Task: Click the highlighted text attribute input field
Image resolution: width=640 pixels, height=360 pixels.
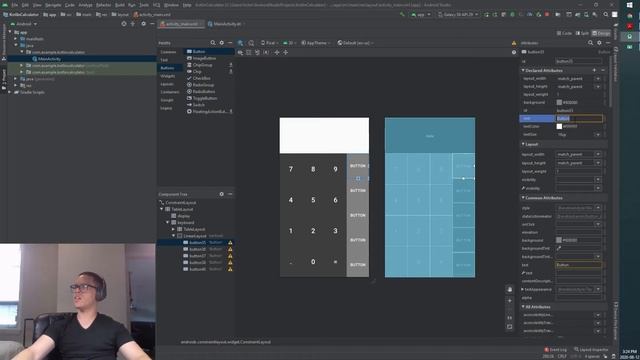Action: (579, 118)
